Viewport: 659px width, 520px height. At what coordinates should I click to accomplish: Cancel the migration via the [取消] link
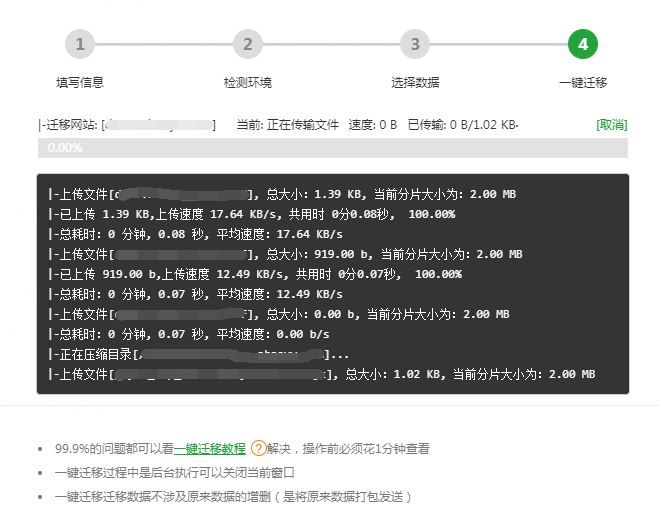coord(611,125)
